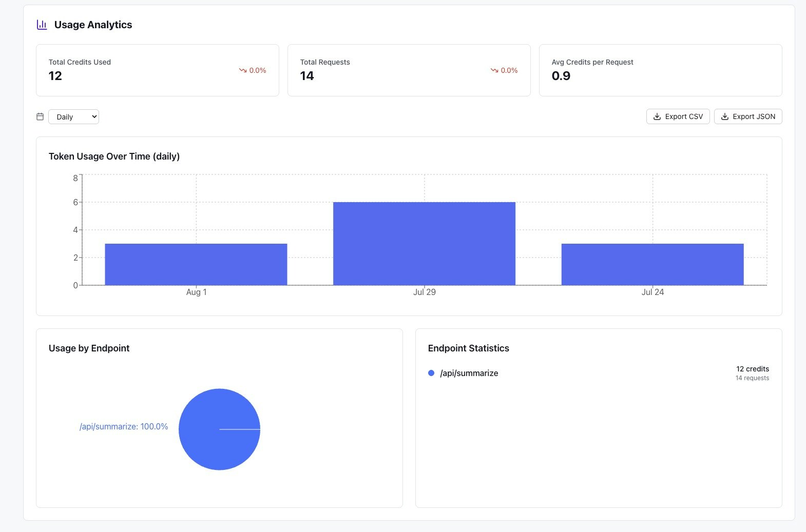Click the Aug 1 bar in chart
The image size is (806, 532).
point(196,264)
